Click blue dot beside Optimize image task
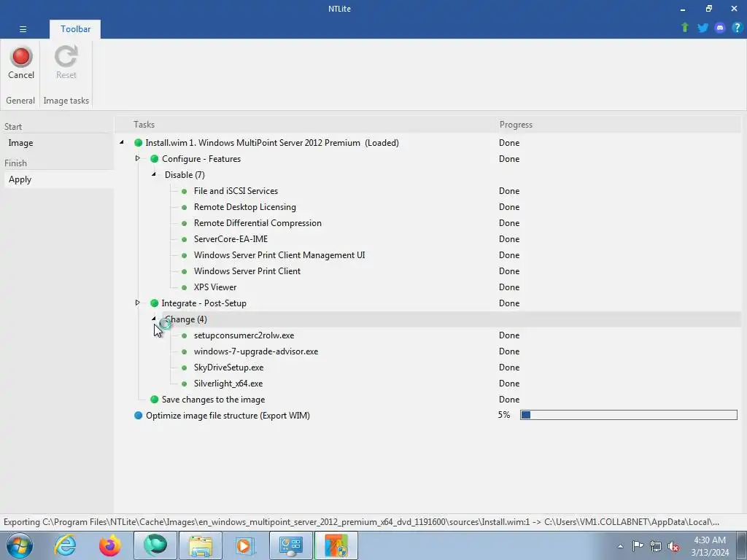This screenshot has height=560, width=747. coord(138,416)
